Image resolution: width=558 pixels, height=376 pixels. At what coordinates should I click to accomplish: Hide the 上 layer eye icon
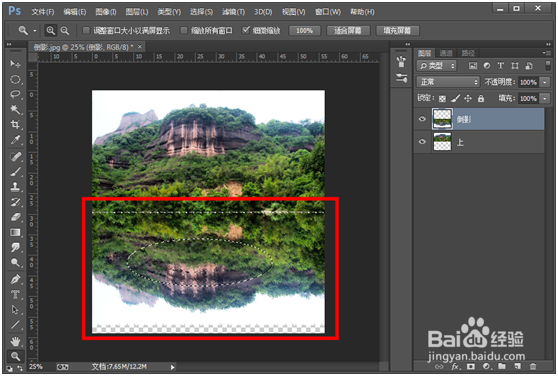pyautogui.click(x=422, y=142)
